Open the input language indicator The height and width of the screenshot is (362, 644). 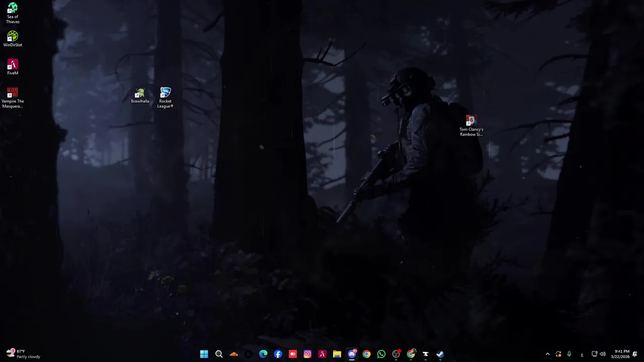[x=582, y=354]
